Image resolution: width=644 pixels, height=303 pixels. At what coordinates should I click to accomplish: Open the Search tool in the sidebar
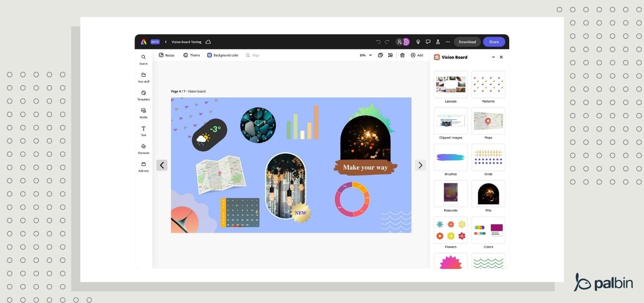143,59
